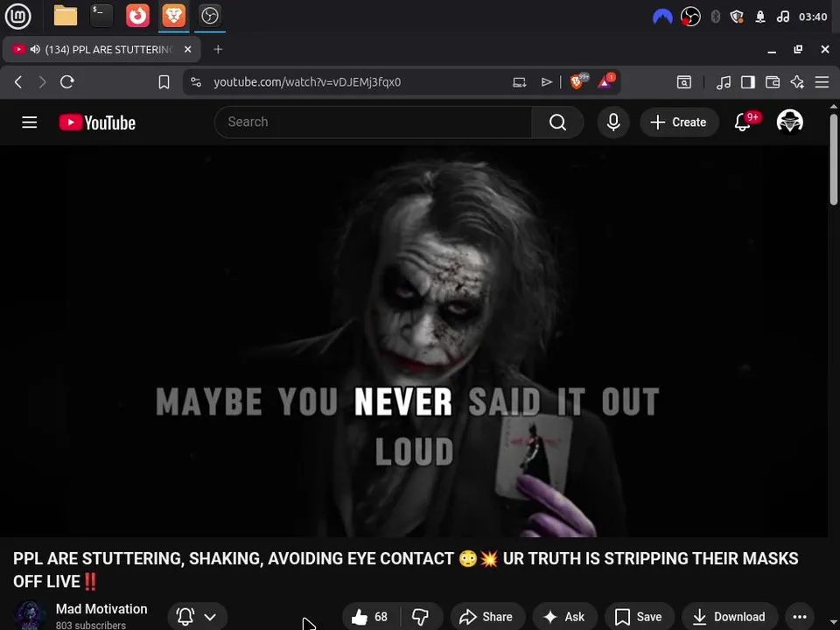Open the Terminal from the panel
The image size is (840, 630).
tap(101, 16)
